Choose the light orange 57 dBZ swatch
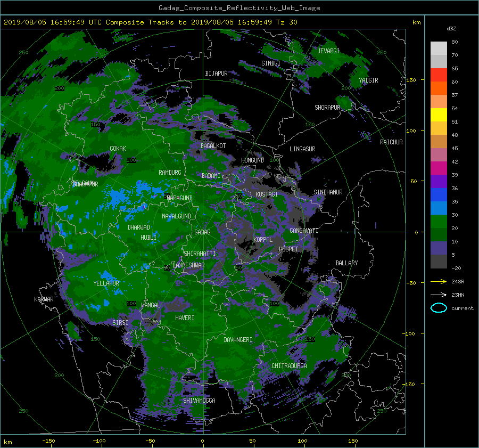The image size is (479, 448). pyautogui.click(x=439, y=102)
